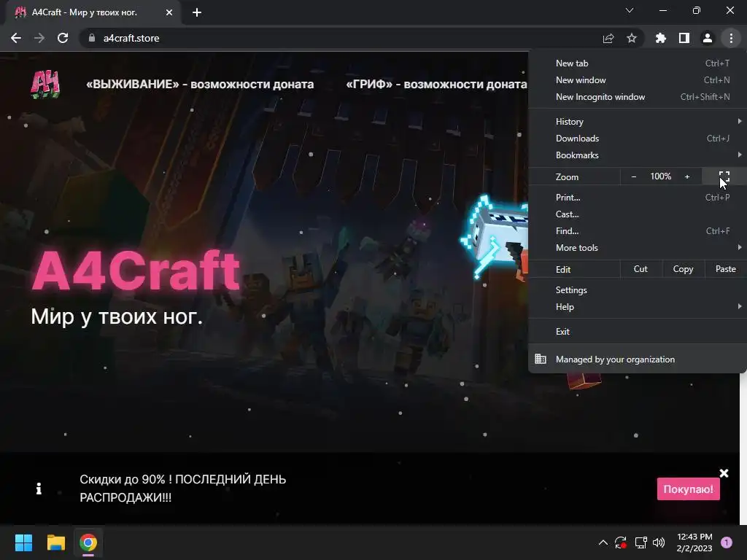Click text Мир у твоих ног.
This screenshot has height=560, width=747.
click(x=117, y=316)
